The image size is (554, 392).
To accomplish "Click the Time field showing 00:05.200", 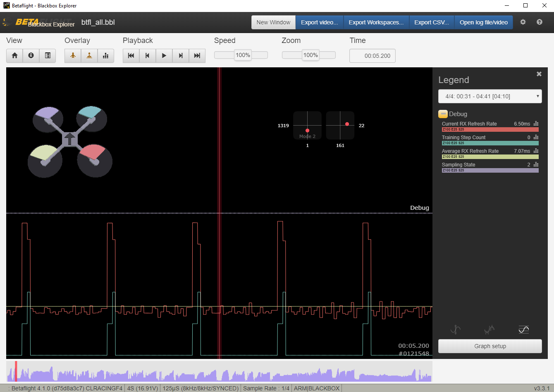I will coord(373,56).
